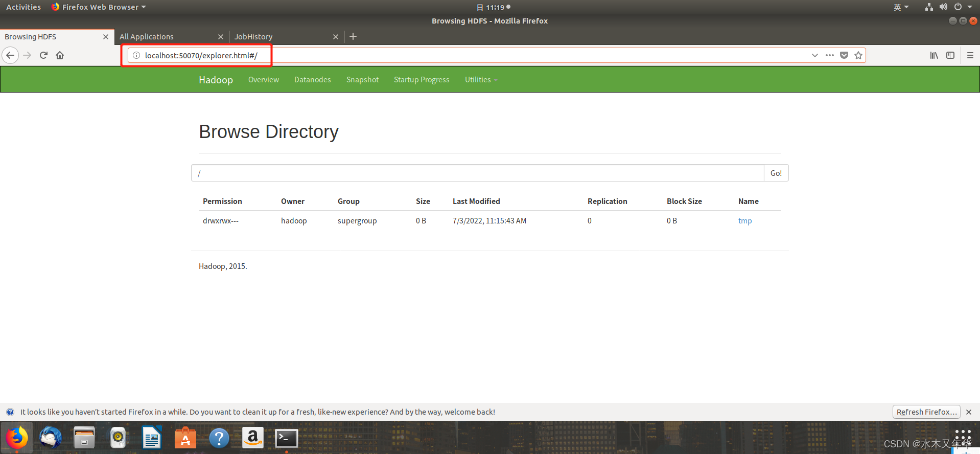Select the 7/3/2022, 11:15:43 AM cell
The width and height of the screenshot is (980, 454).
tap(489, 221)
